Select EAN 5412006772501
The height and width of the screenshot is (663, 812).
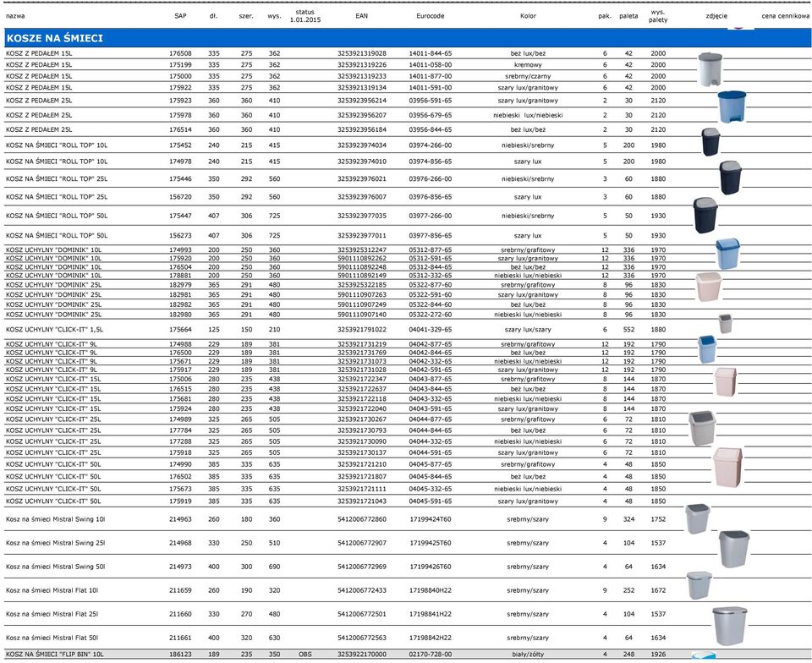coord(361,614)
